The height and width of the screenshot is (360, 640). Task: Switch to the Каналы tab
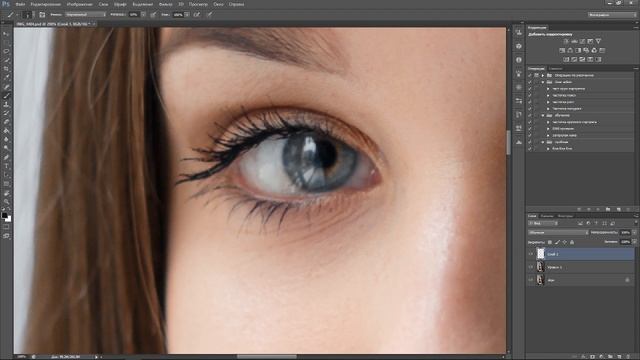click(547, 216)
